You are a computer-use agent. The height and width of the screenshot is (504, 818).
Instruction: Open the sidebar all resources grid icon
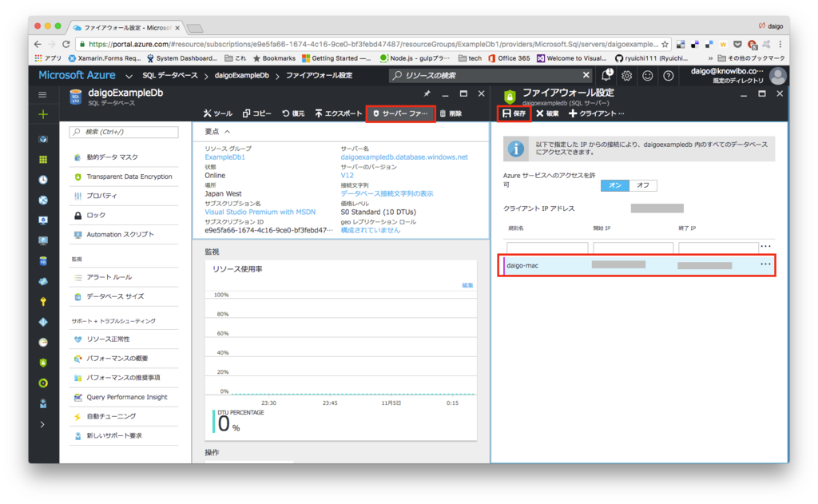coord(43,159)
